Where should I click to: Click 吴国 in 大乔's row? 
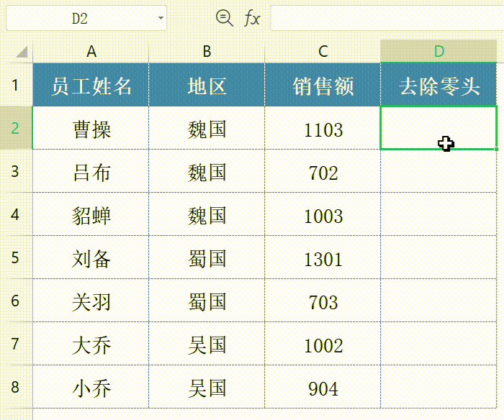pyautogui.click(x=207, y=344)
